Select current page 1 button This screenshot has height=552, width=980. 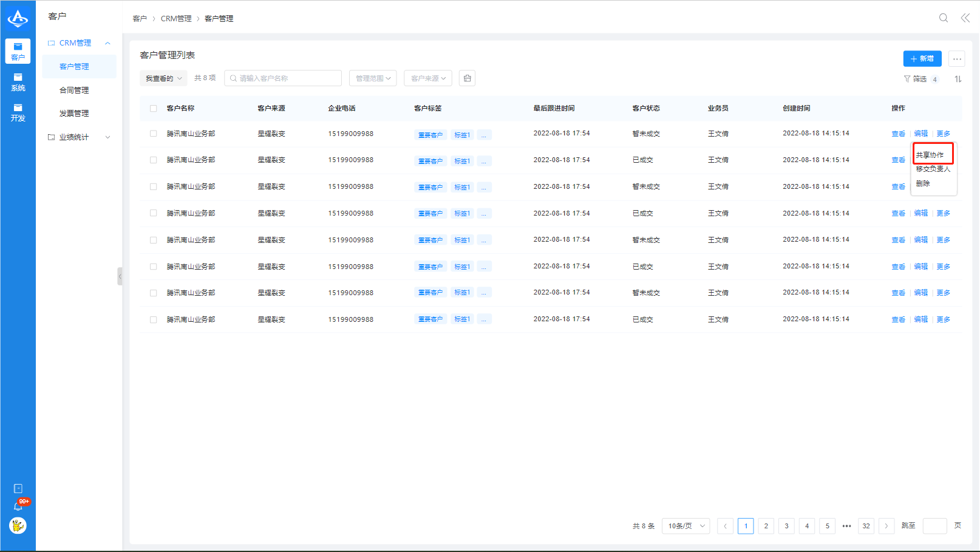[x=746, y=526]
